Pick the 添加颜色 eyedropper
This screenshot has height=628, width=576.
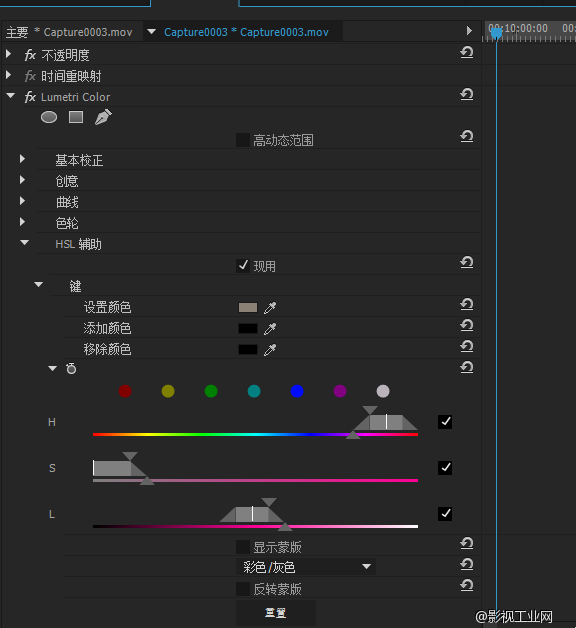(x=270, y=329)
